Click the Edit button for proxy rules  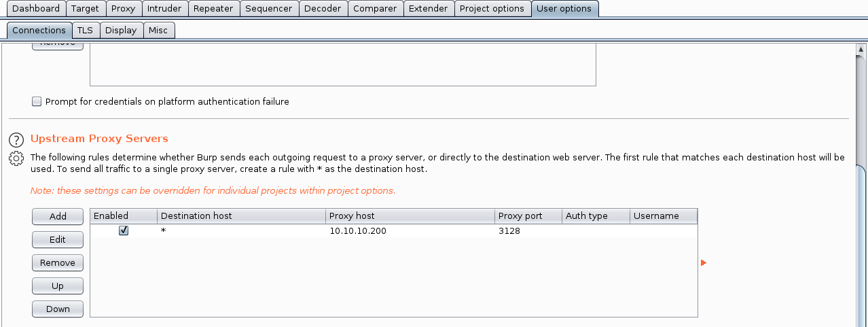tap(58, 239)
